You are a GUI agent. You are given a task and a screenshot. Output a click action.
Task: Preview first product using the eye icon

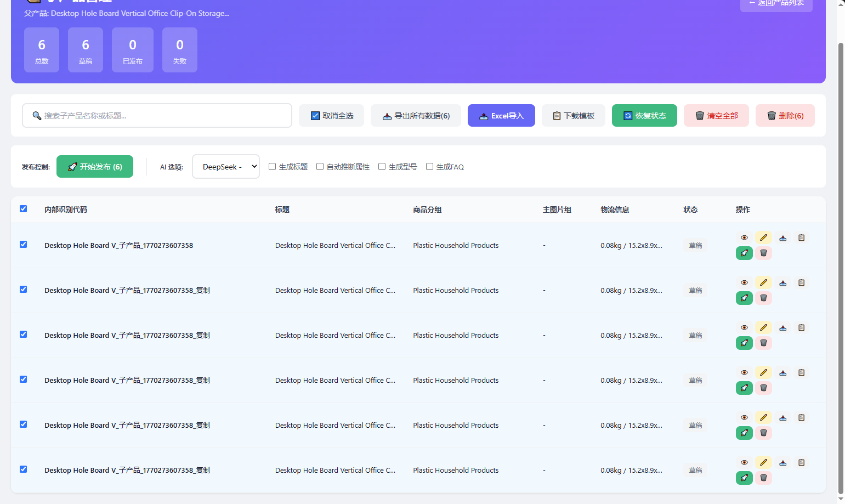click(x=744, y=237)
